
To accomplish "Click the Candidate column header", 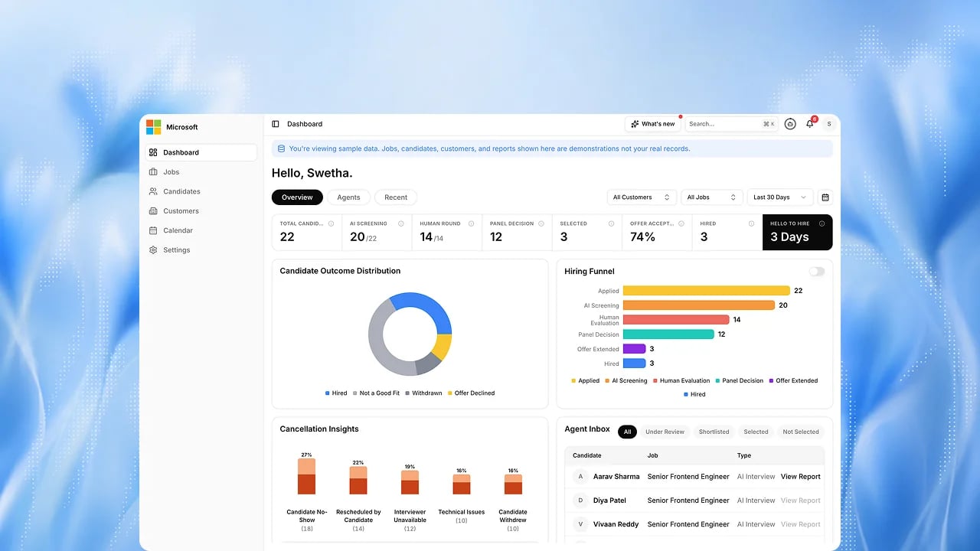I will click(587, 455).
